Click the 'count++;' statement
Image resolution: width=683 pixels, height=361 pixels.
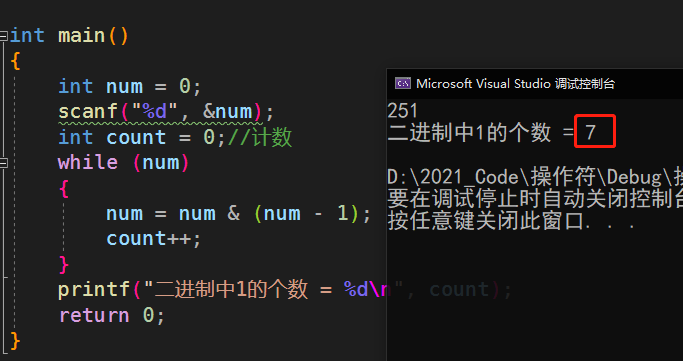pyautogui.click(x=154, y=239)
